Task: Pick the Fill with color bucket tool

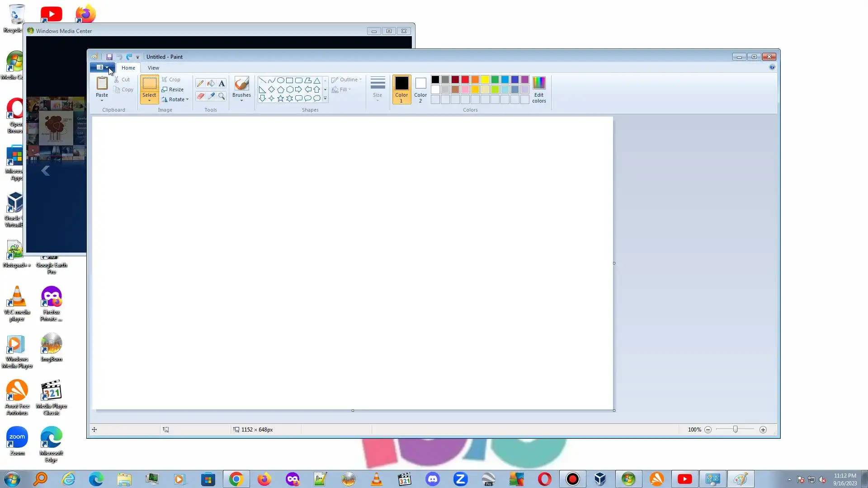Action: click(211, 84)
